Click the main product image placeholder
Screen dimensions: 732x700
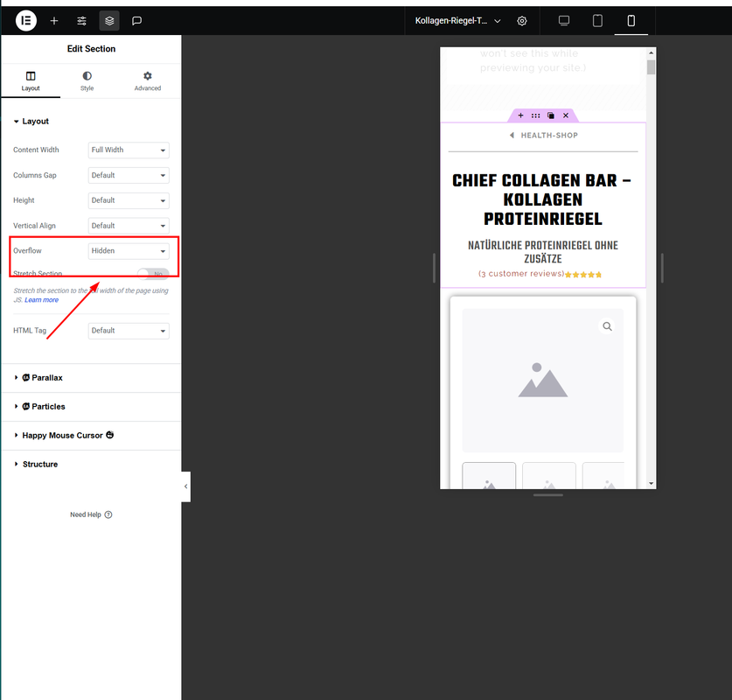click(x=542, y=380)
